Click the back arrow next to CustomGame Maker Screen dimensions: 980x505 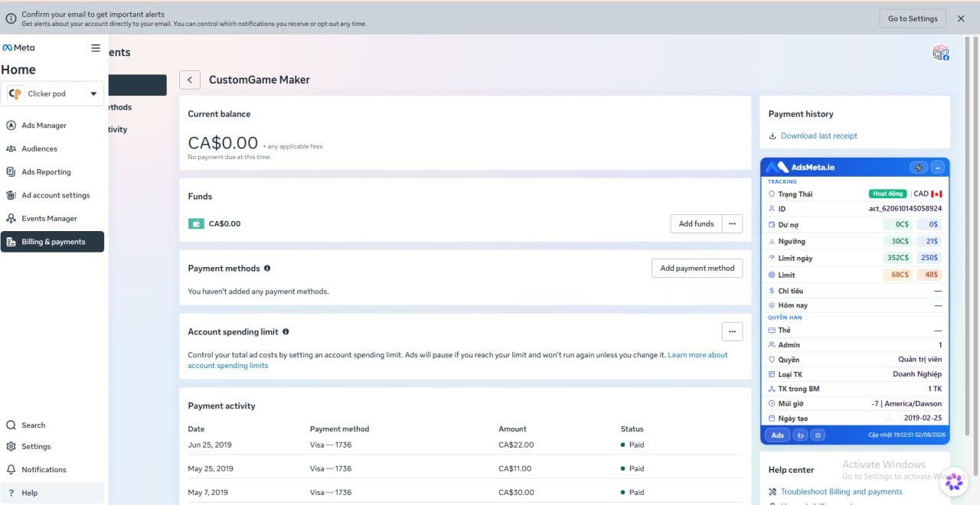(190, 80)
